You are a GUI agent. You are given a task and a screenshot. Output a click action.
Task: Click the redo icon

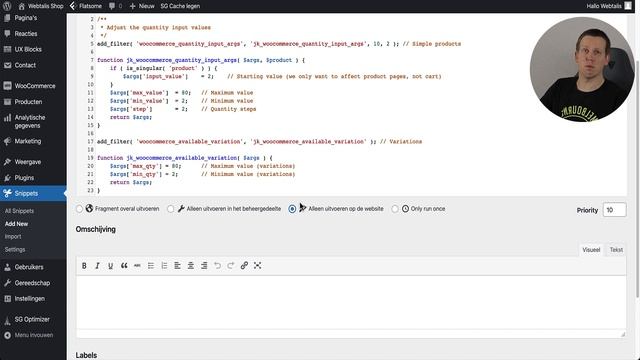tap(231, 265)
